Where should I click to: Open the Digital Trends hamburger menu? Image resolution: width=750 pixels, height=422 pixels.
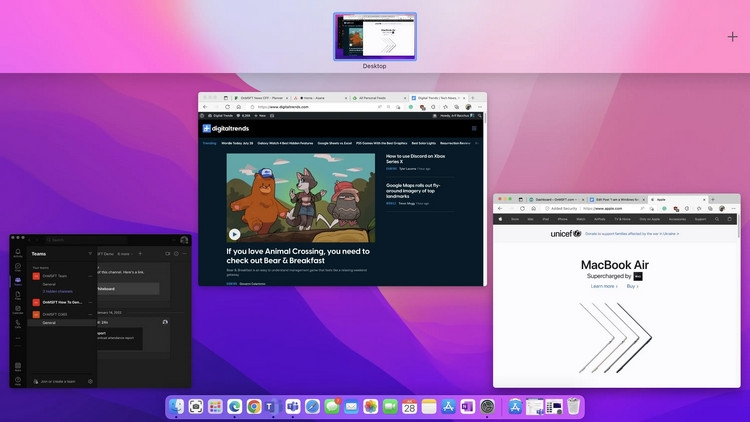tap(474, 128)
